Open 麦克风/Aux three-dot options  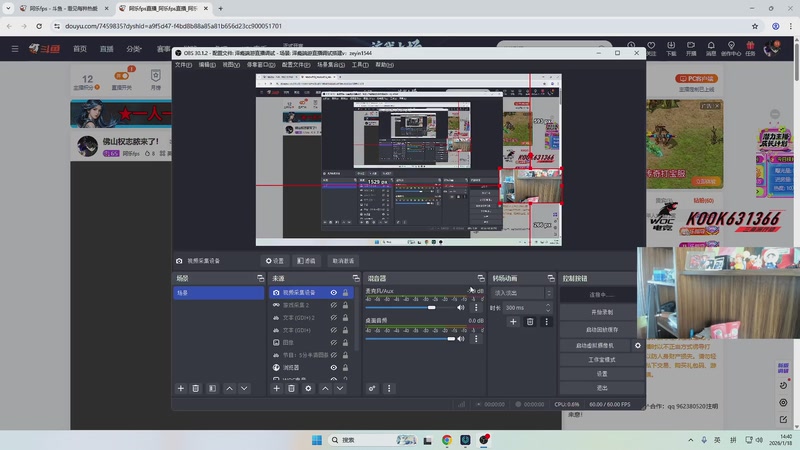[476, 308]
